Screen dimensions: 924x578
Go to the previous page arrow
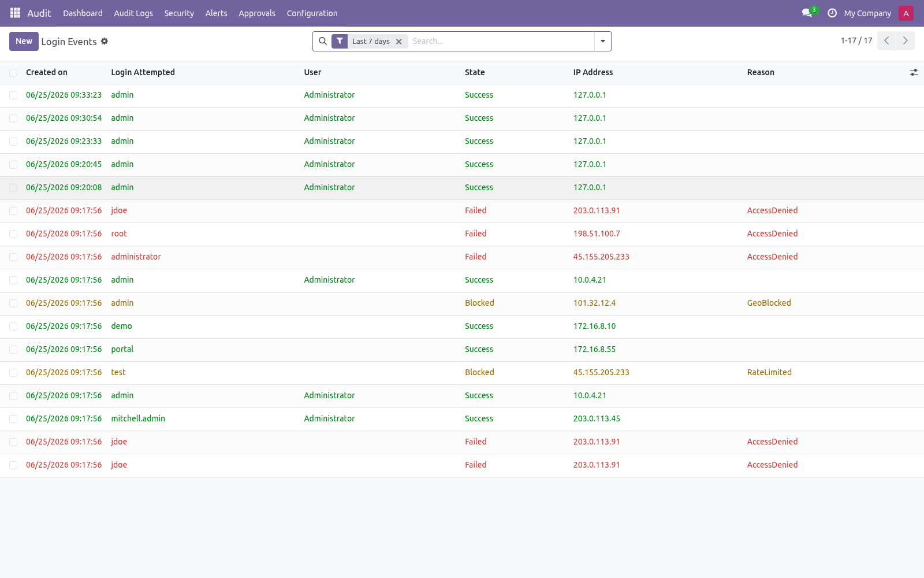[886, 40]
